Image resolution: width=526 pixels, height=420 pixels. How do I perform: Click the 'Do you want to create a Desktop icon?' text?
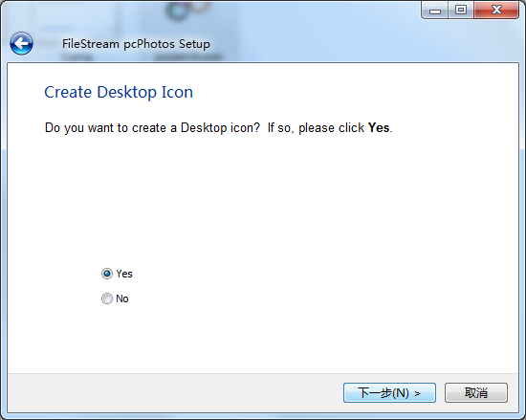click(x=153, y=128)
